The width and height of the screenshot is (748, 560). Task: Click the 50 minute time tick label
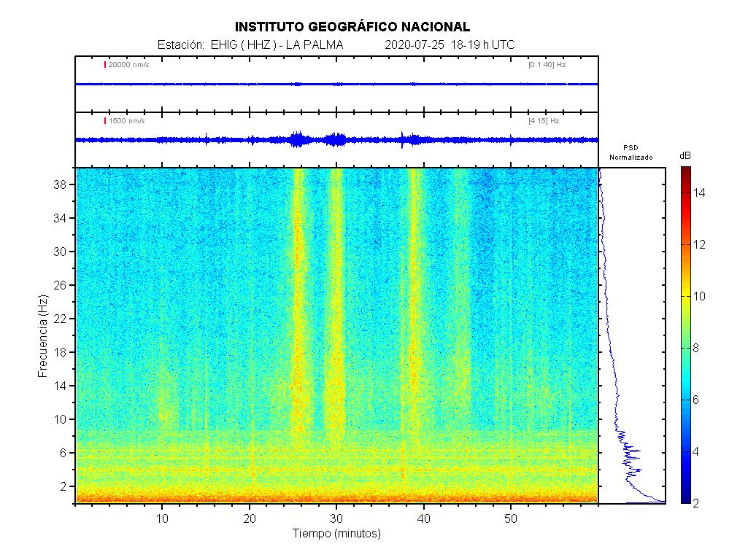click(511, 518)
